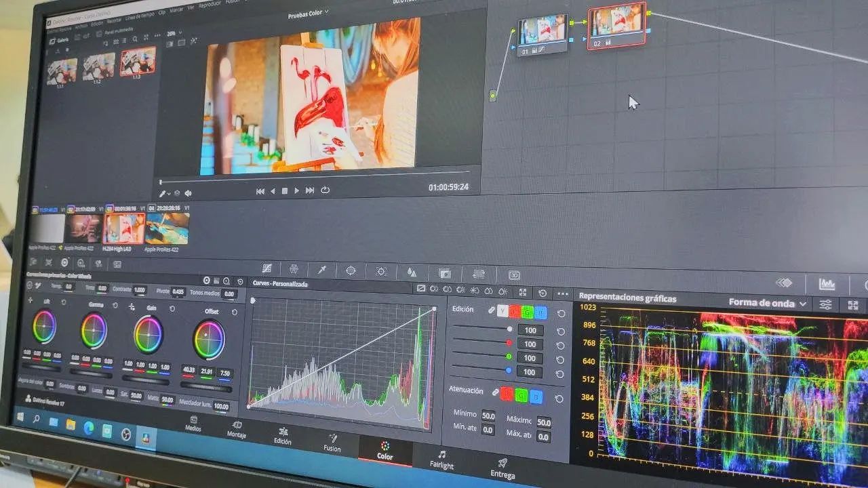Adjust the red intensity slider in Edición

[482, 342]
